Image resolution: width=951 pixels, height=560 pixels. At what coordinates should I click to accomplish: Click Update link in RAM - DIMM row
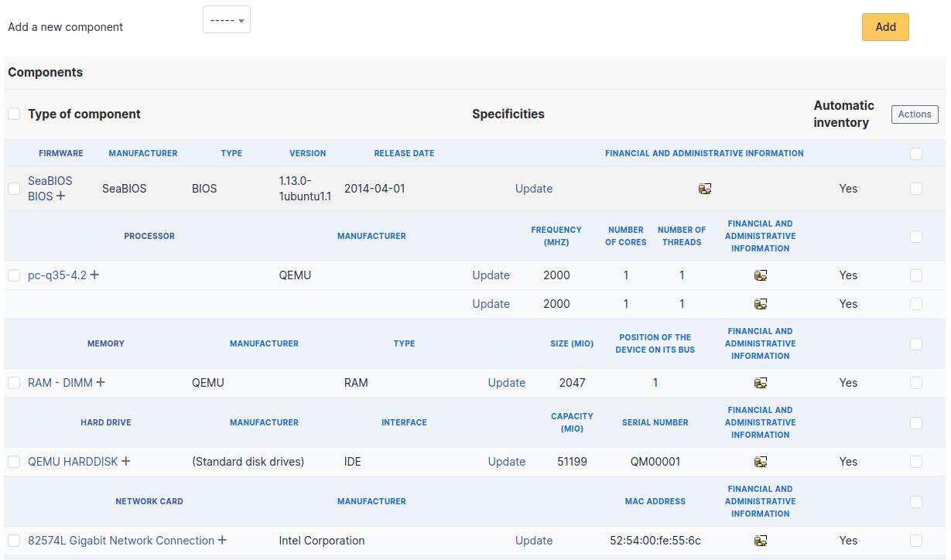[x=507, y=383]
